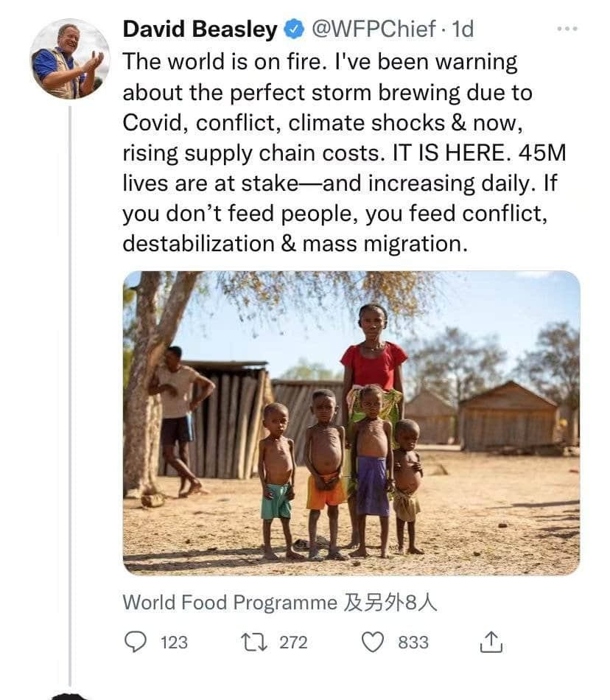The height and width of the screenshot is (700, 610).
Task: Click the retweet arrows icon
Action: pyautogui.click(x=254, y=643)
